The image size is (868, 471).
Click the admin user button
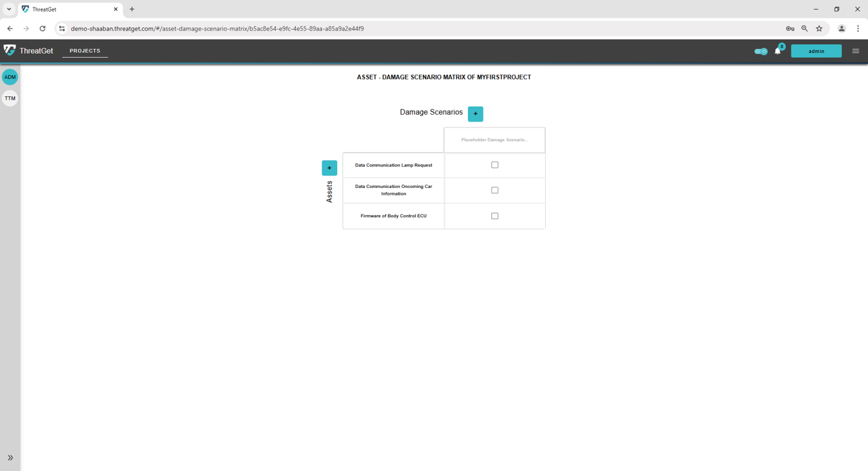(816, 51)
